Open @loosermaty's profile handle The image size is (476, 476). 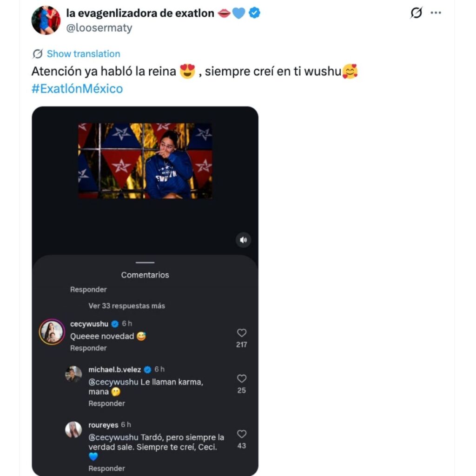click(99, 28)
